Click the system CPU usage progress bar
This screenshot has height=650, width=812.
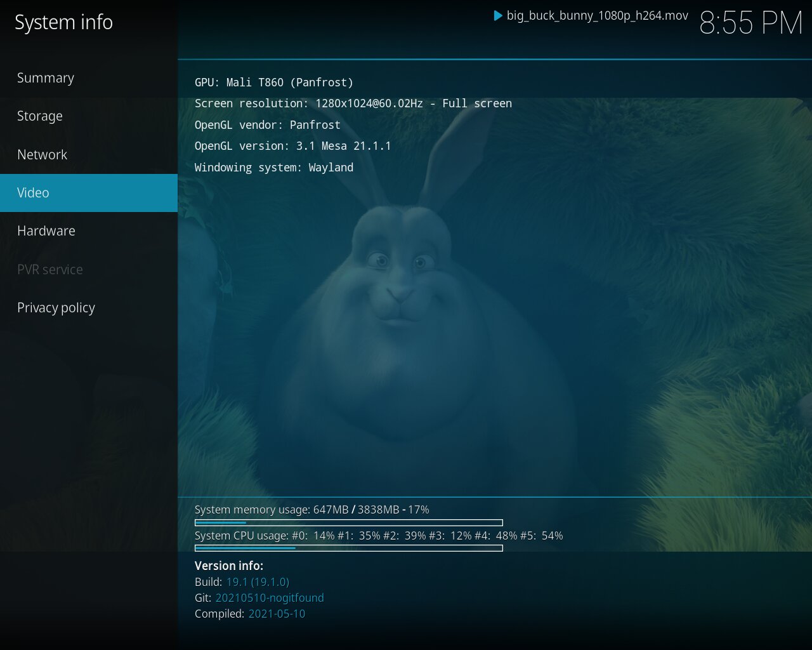pyautogui.click(x=348, y=548)
